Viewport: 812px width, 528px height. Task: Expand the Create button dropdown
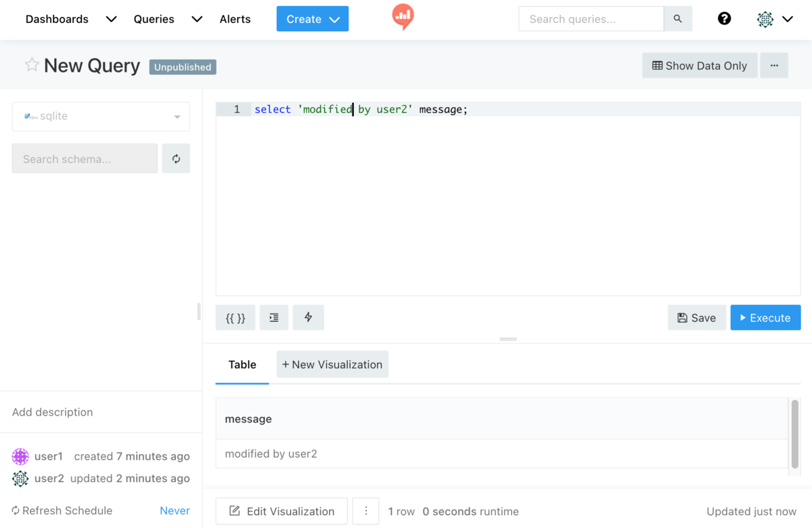coord(334,19)
